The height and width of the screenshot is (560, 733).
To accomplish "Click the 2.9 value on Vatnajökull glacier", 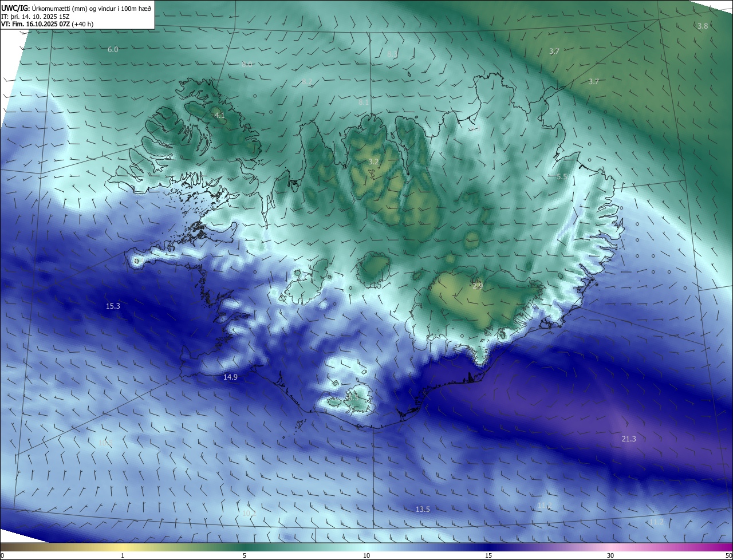I will (x=478, y=286).
